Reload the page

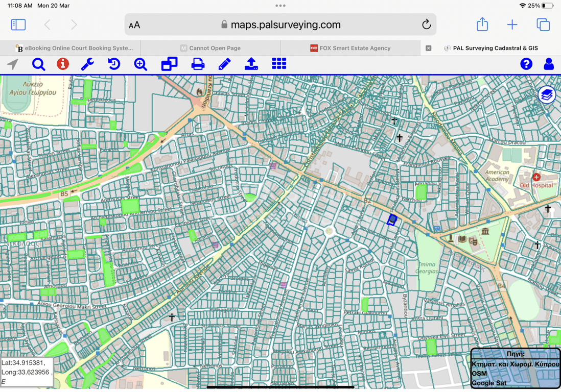click(426, 24)
